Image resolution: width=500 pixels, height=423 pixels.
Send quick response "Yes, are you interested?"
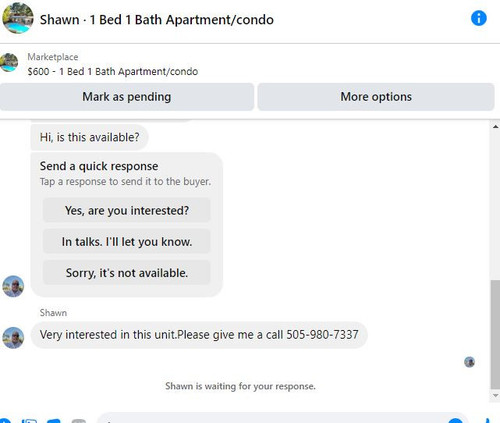pos(127,210)
